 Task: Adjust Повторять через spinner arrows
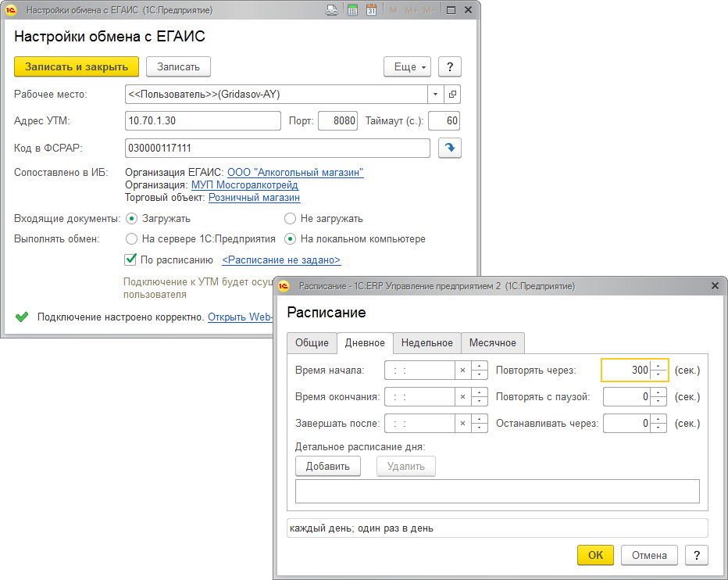(658, 371)
